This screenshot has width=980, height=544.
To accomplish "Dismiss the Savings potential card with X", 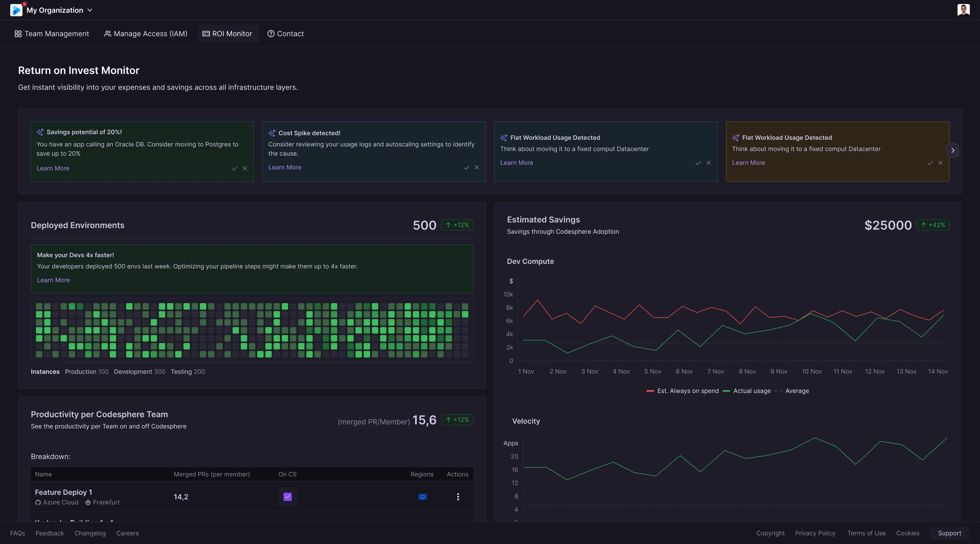I will click(x=245, y=168).
